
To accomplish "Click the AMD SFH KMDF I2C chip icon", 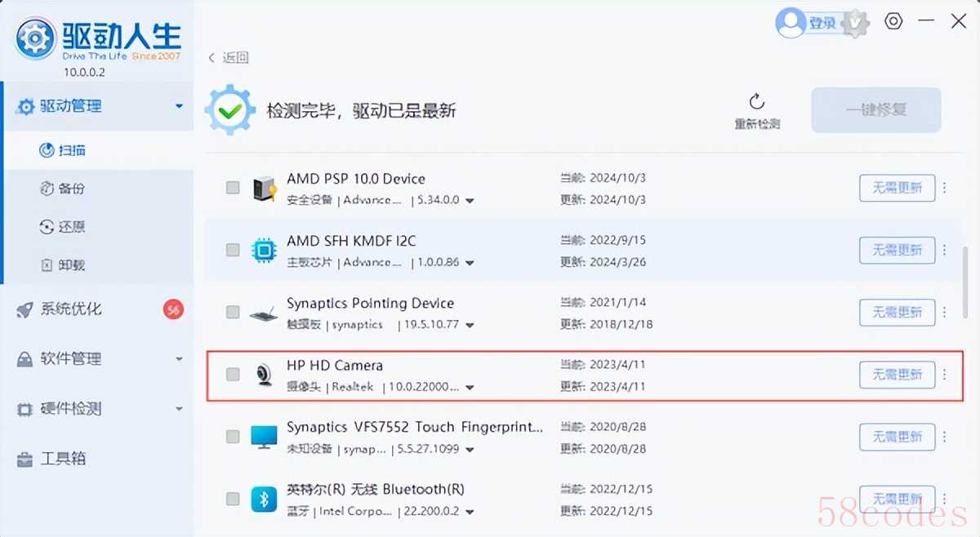I will coord(264,251).
